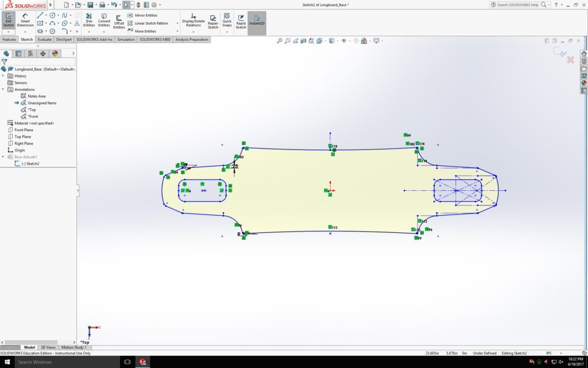Toggle the Hide/Show Items eye icon
The height and width of the screenshot is (368, 588).
[343, 41]
